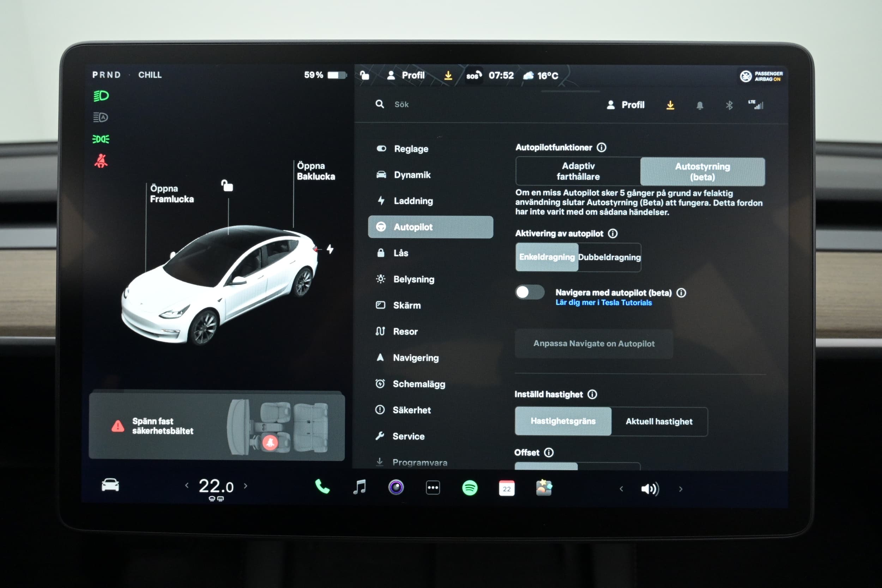This screenshot has width=882, height=588.
Task: Decrease temperature with left chevron
Action: (187, 486)
